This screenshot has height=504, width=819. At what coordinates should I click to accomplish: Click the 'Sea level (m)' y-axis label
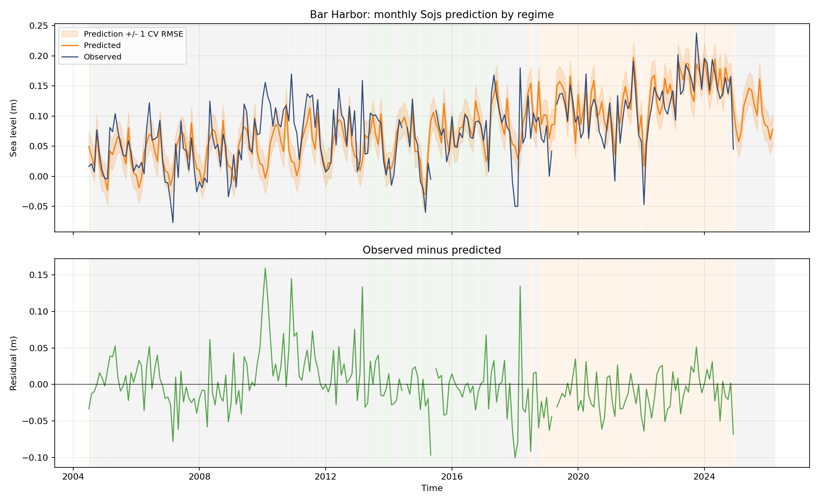click(x=13, y=128)
